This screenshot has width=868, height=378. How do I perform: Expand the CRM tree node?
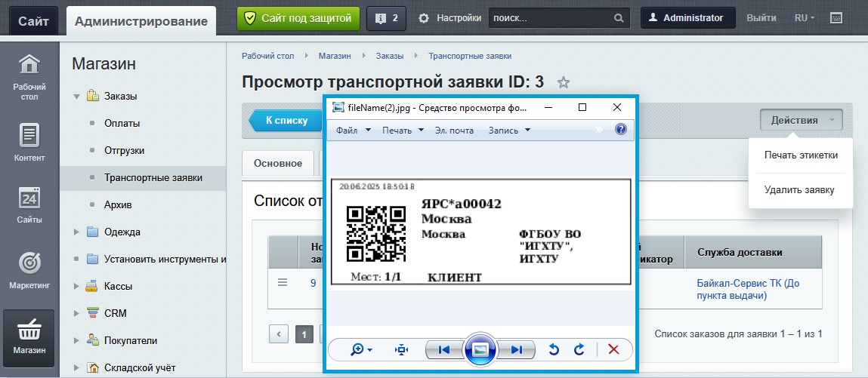pyautogui.click(x=76, y=313)
